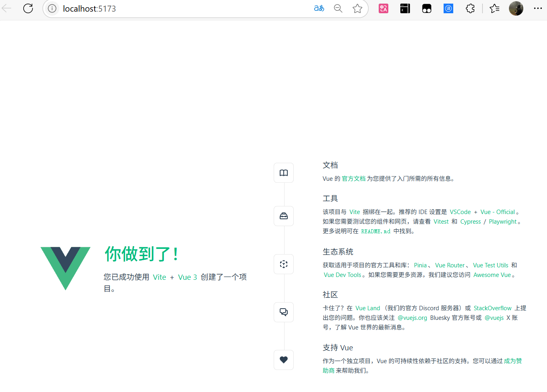Open the pink translation extension icon
Viewport: 547px width, 392px height.
pyautogui.click(x=384, y=8)
